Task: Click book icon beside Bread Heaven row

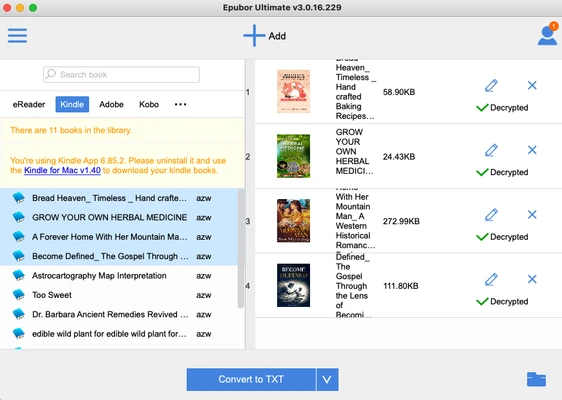Action: coord(19,198)
